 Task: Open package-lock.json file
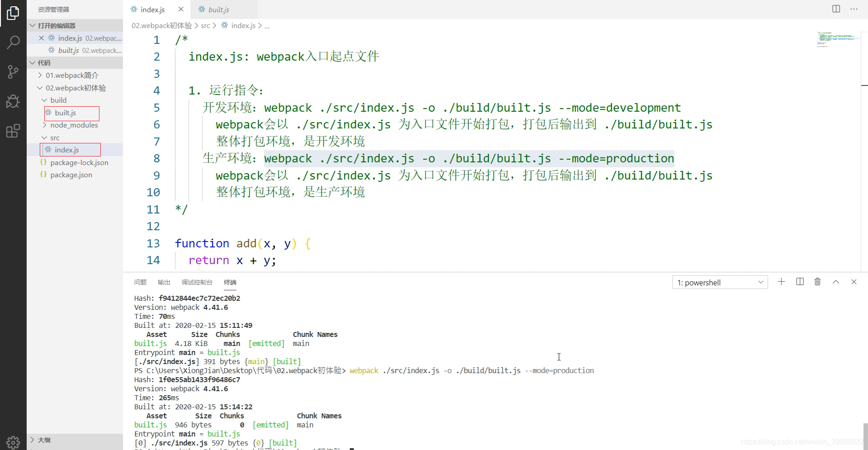click(75, 162)
